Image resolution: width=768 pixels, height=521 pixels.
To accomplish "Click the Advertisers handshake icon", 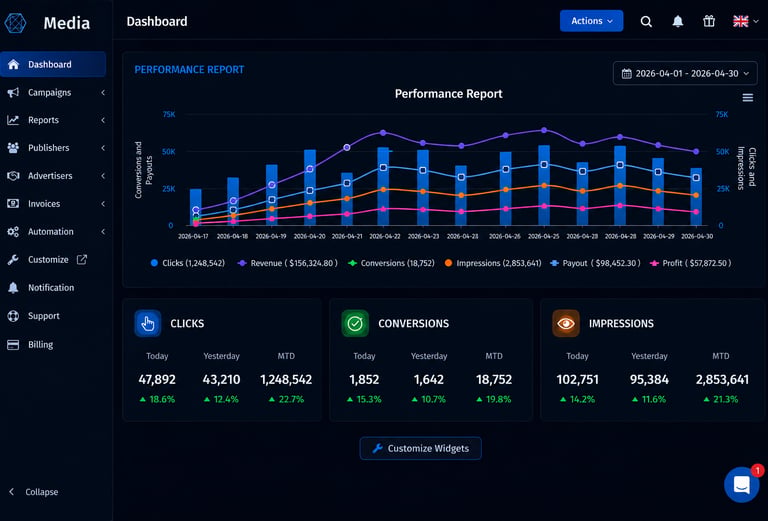I will pos(13,176).
